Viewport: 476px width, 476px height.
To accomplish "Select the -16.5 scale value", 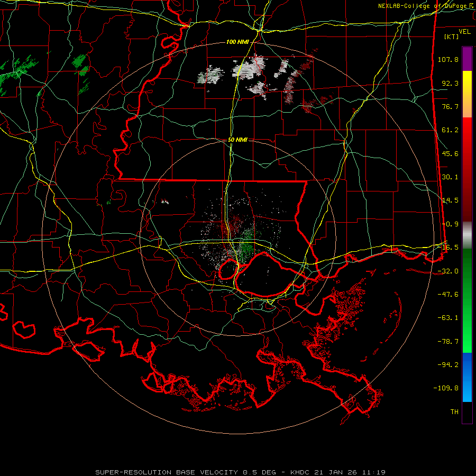I will [448, 248].
